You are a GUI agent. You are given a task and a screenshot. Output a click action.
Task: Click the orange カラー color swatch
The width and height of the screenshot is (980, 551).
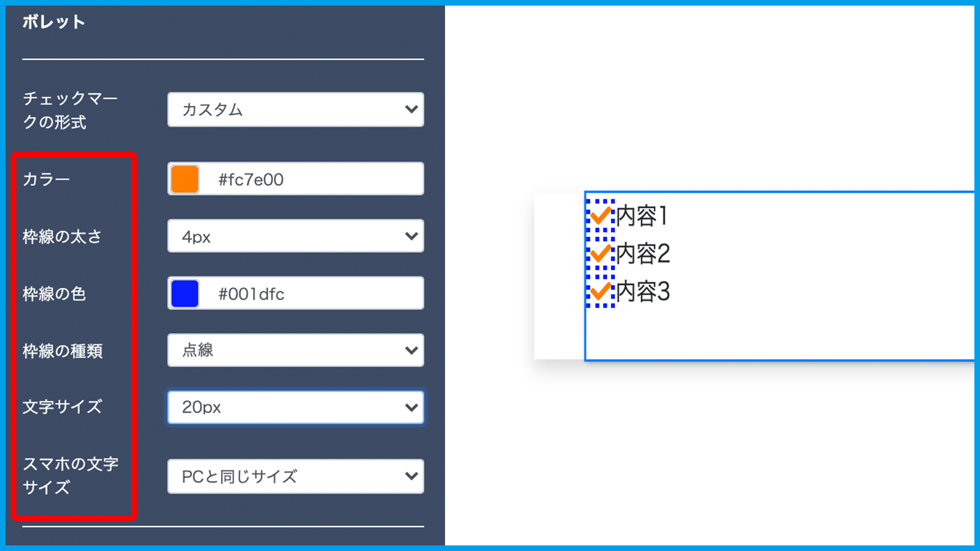(185, 179)
